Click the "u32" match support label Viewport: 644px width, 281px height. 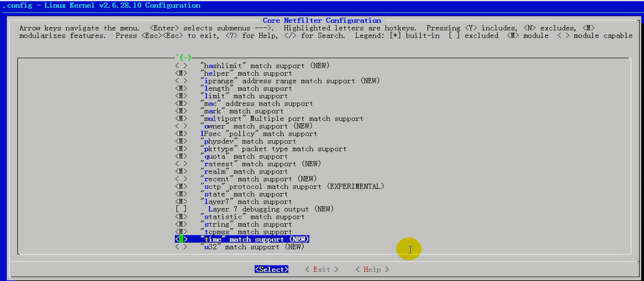click(252, 247)
